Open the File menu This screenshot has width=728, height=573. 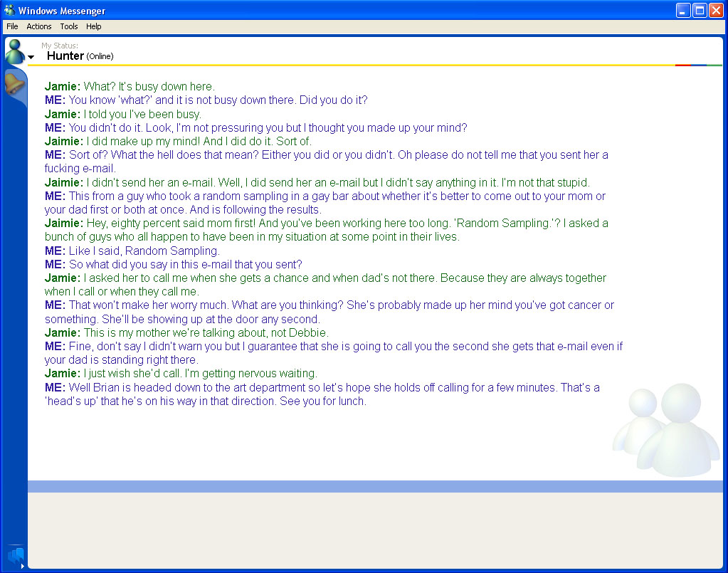(x=12, y=26)
